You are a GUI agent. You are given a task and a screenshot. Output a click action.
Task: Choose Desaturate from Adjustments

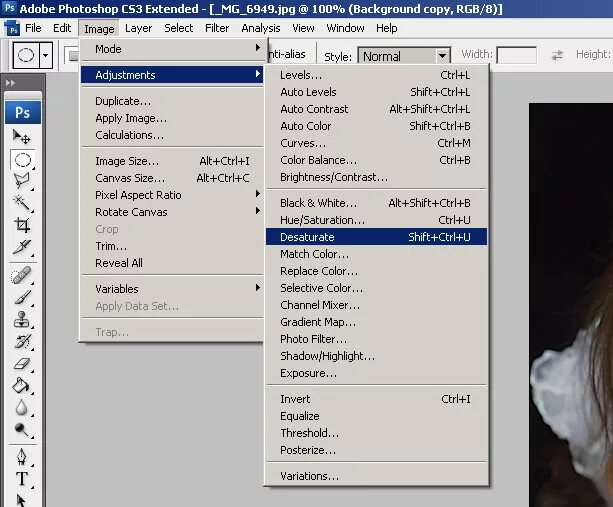(376, 237)
